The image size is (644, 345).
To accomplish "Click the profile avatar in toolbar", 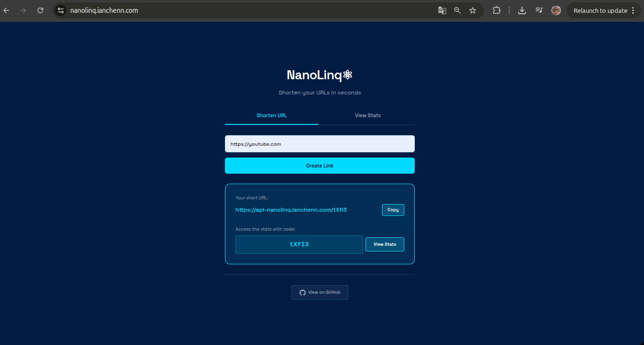I will [x=556, y=10].
